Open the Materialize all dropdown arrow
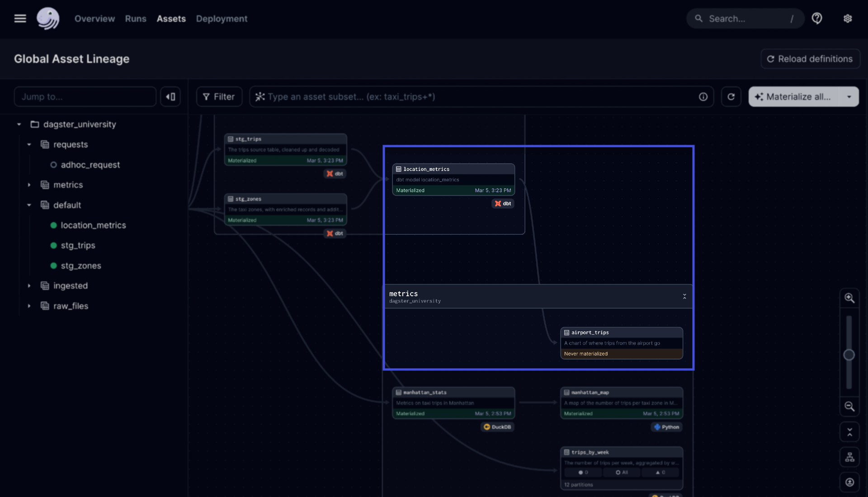 pos(849,97)
